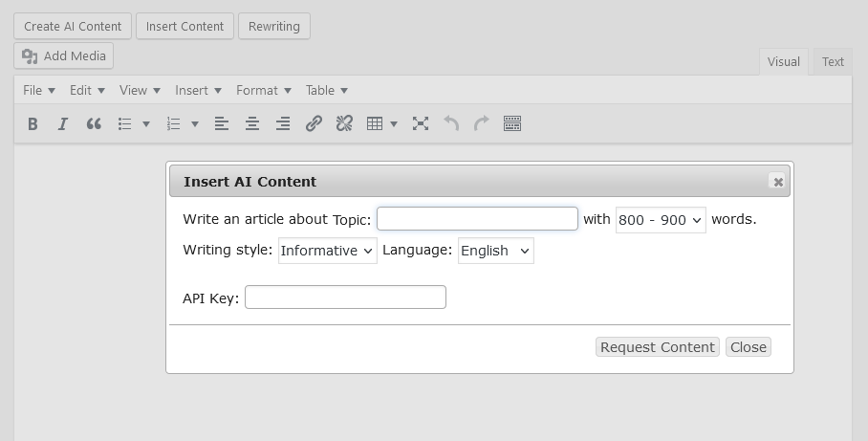Image resolution: width=868 pixels, height=441 pixels.
Task: Insert a bulleted list
Action: click(125, 123)
